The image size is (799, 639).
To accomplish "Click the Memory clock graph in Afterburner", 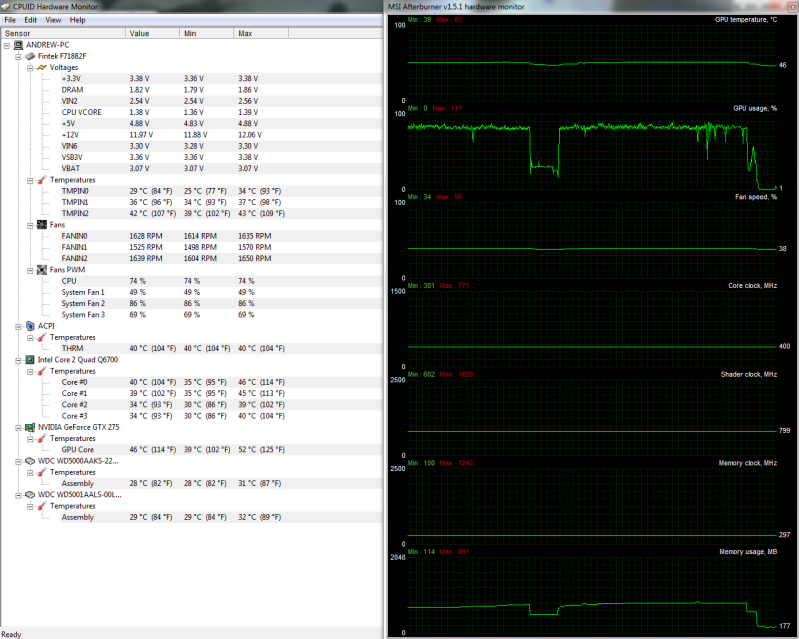I will tap(593, 507).
